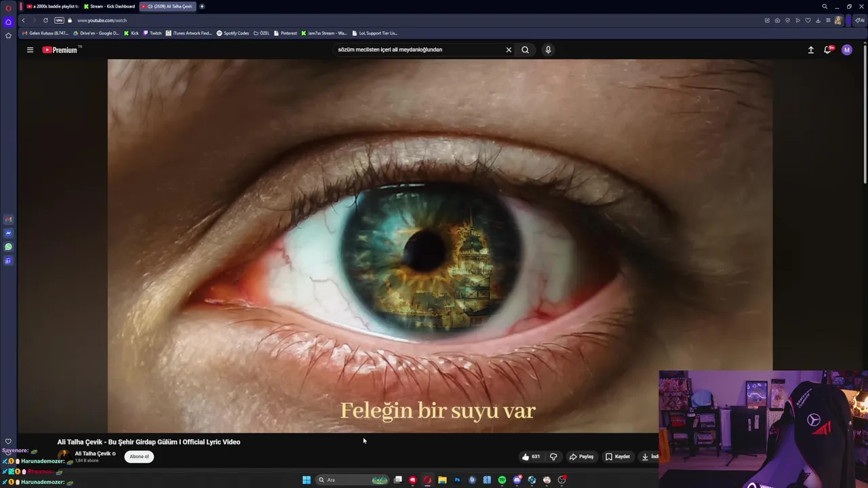Open the Opera O main menu
The width and height of the screenshot is (868, 488).
(x=8, y=8)
